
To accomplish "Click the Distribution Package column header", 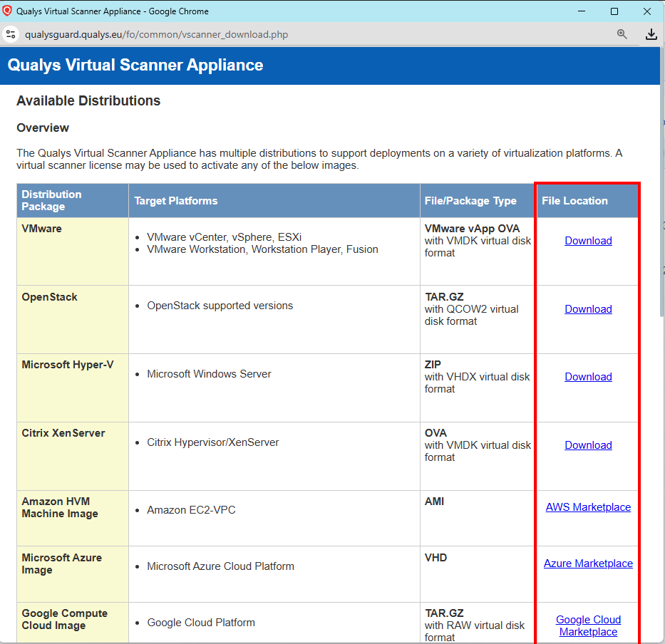I will (51, 200).
